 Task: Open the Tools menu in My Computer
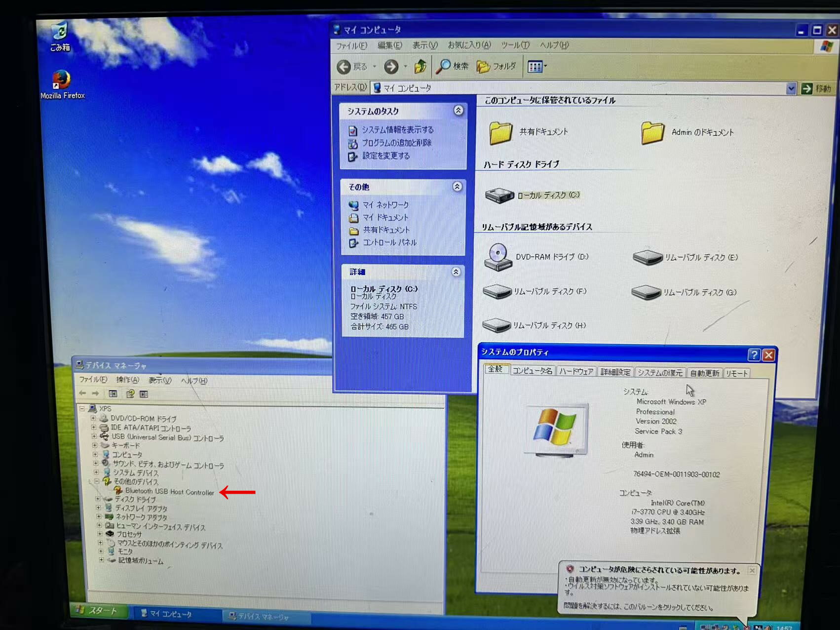pos(515,45)
